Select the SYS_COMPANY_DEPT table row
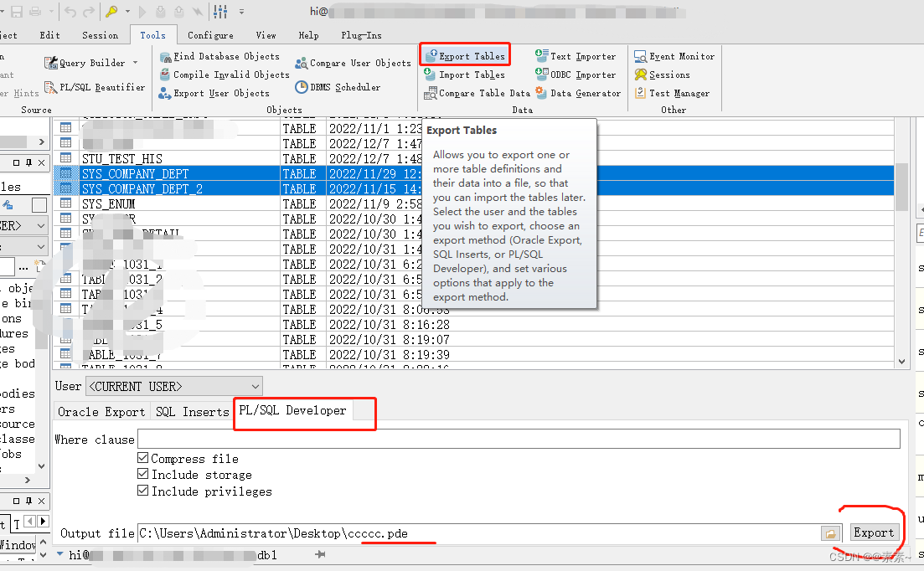Image resolution: width=924 pixels, height=571 pixels. click(474, 173)
